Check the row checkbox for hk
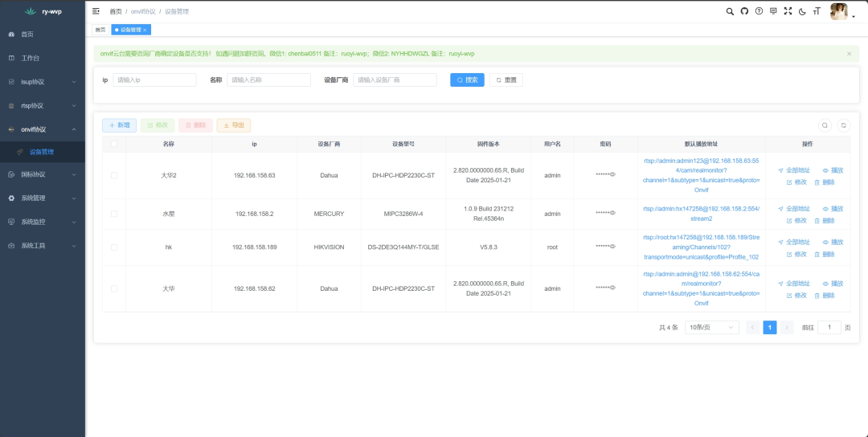The image size is (868, 437). coord(114,247)
